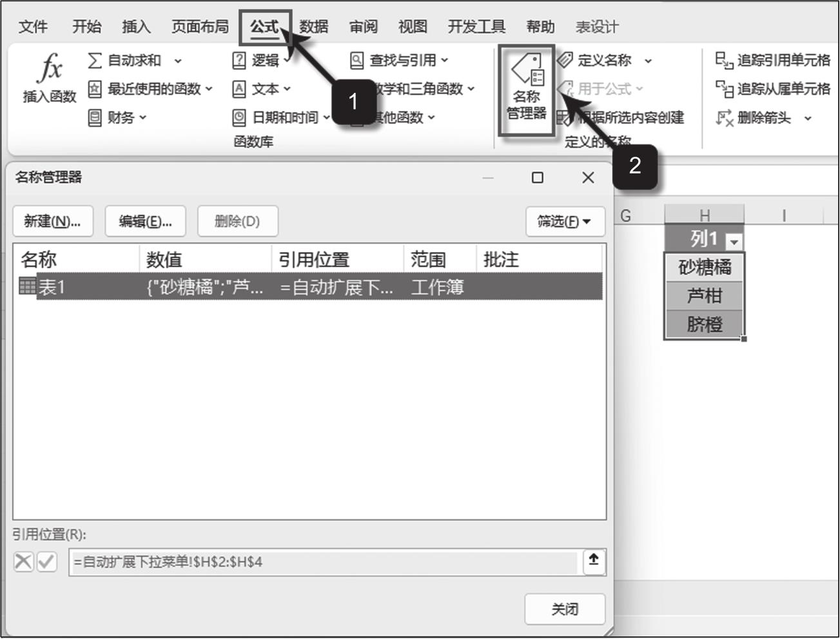This screenshot has height=639, width=840.
Task: Click the Insert Function fx icon
Action: pos(50,67)
